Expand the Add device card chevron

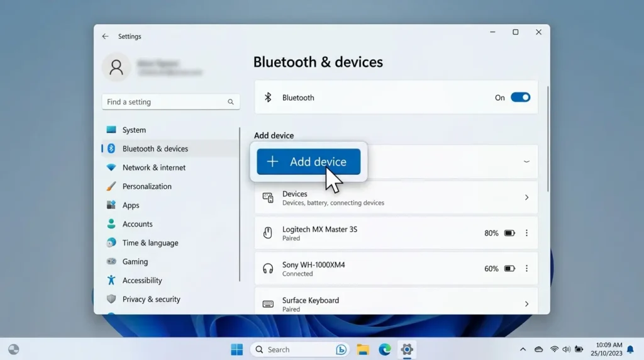coord(526,162)
